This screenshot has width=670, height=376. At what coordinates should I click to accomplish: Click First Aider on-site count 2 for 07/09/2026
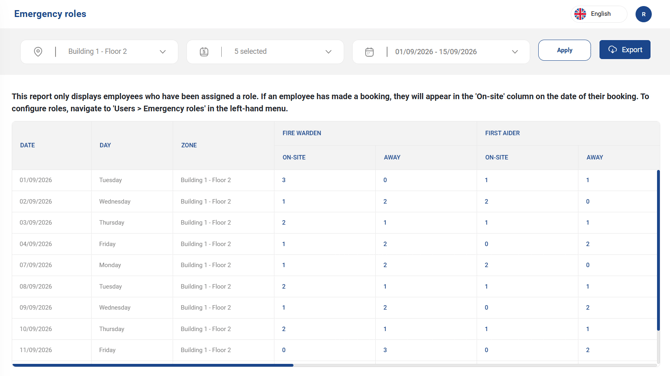coord(486,265)
